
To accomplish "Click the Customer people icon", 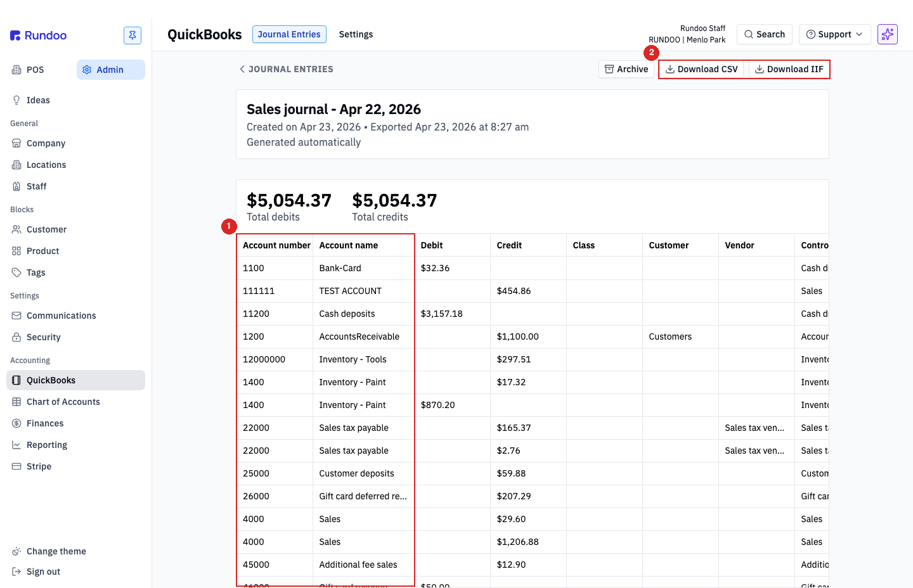I will click(x=16, y=229).
